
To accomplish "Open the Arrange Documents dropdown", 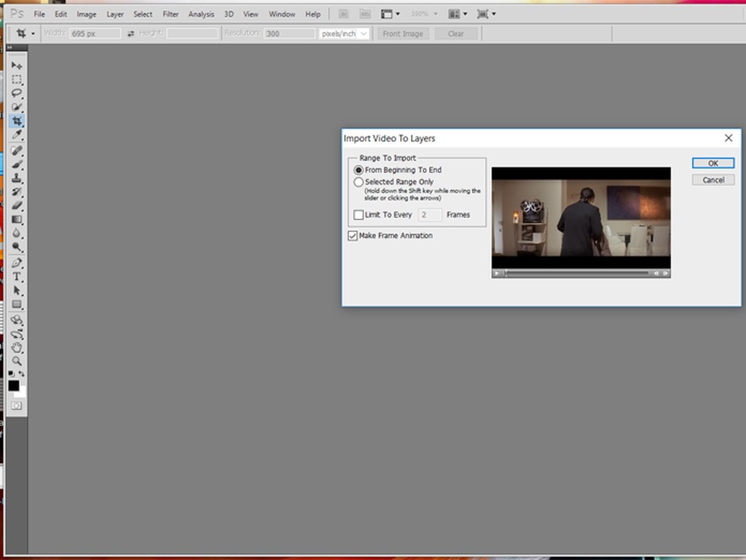I will (x=458, y=14).
